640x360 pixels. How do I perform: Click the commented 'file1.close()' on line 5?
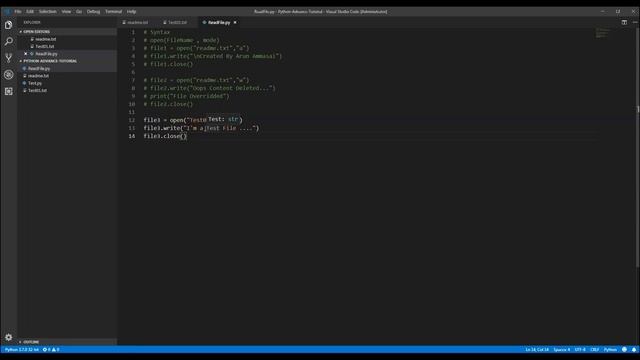[x=168, y=64]
